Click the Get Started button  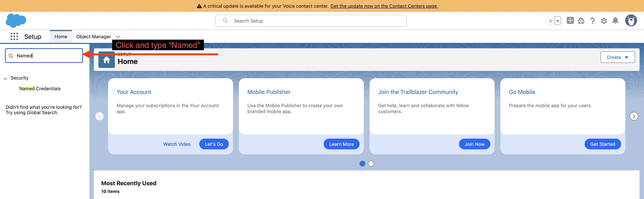click(602, 144)
